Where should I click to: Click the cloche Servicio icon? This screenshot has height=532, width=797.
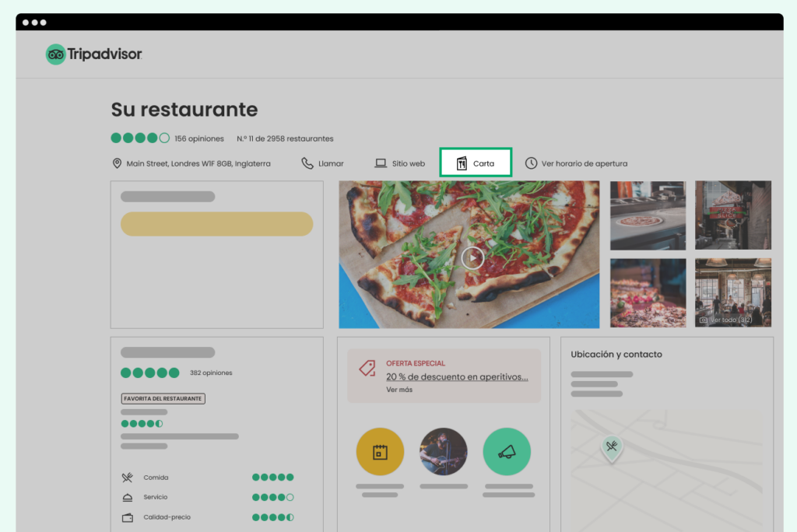(127, 498)
